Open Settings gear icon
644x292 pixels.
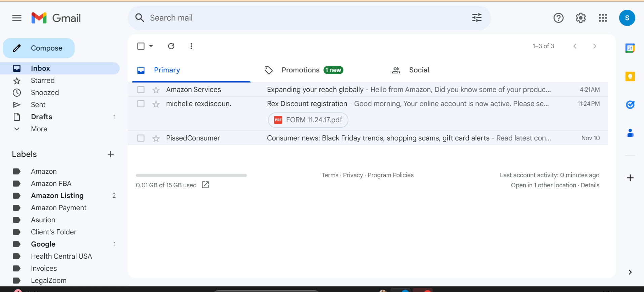tap(580, 18)
